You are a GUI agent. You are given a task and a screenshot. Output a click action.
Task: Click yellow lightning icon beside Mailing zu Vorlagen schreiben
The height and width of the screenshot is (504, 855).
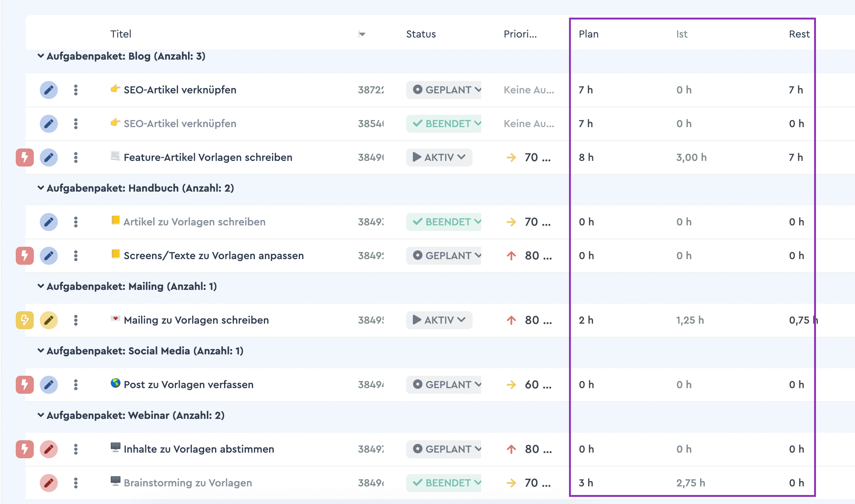point(25,320)
